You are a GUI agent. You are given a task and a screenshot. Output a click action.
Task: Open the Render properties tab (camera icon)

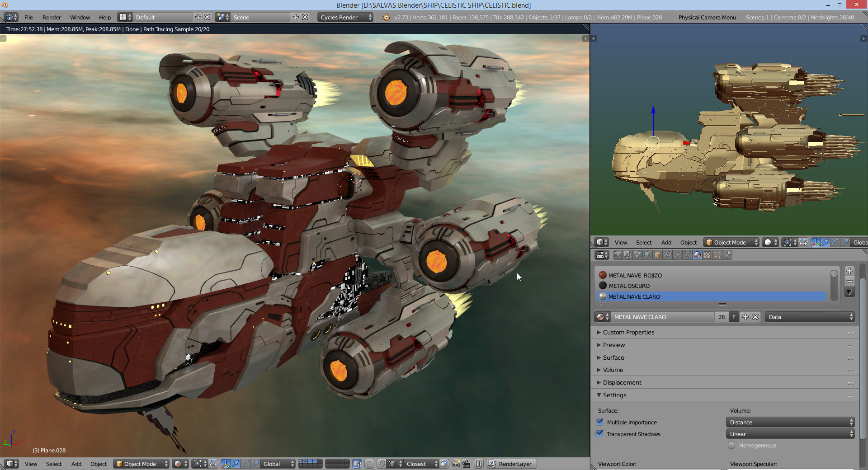pos(618,255)
